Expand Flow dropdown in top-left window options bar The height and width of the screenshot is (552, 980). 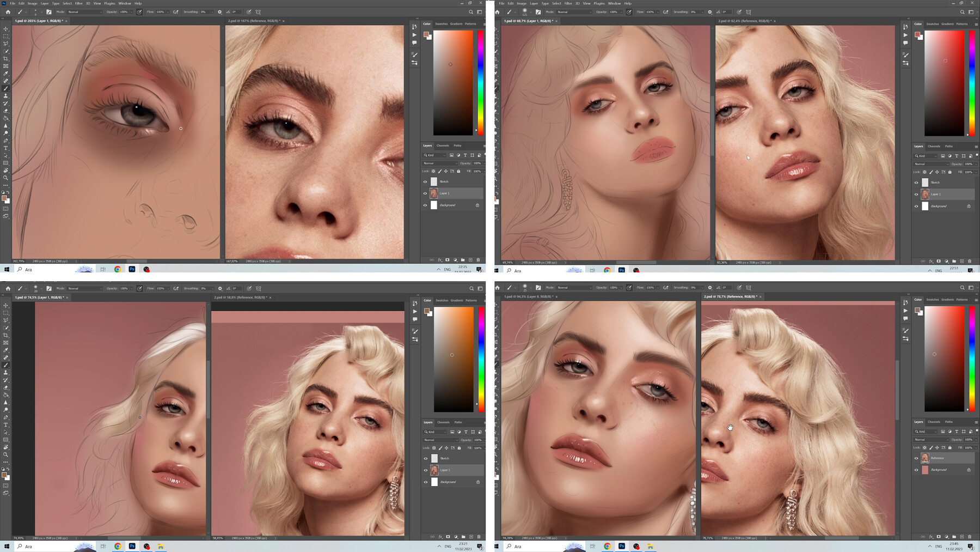coord(168,12)
